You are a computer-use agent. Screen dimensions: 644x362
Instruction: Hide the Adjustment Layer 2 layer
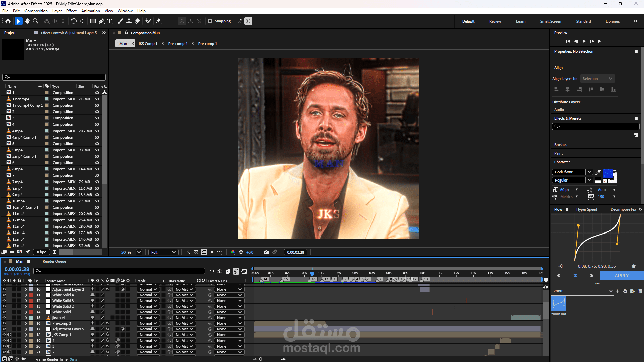(4, 289)
